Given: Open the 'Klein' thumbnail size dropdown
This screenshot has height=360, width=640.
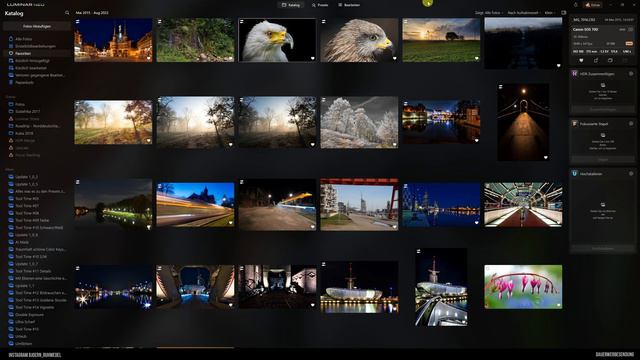Looking at the screenshot, I should point(549,13).
